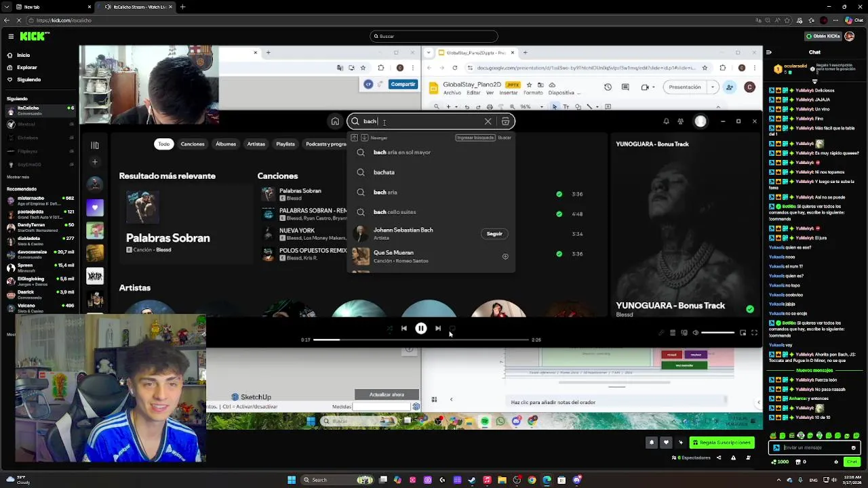Toggle shuffle in the Spotify player

(x=389, y=329)
